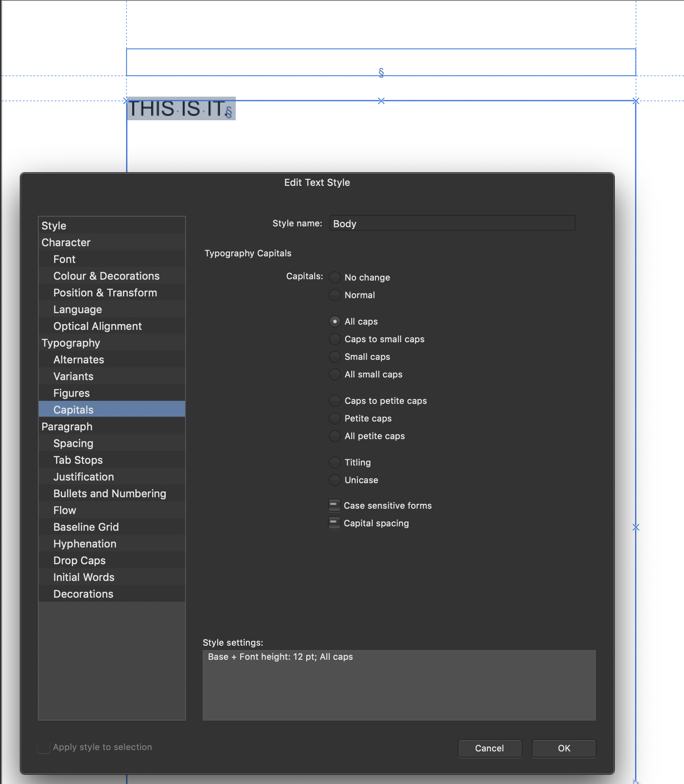The height and width of the screenshot is (784, 684).
Task: Click the text flow triangle on the frame's right edge
Action: point(636,781)
